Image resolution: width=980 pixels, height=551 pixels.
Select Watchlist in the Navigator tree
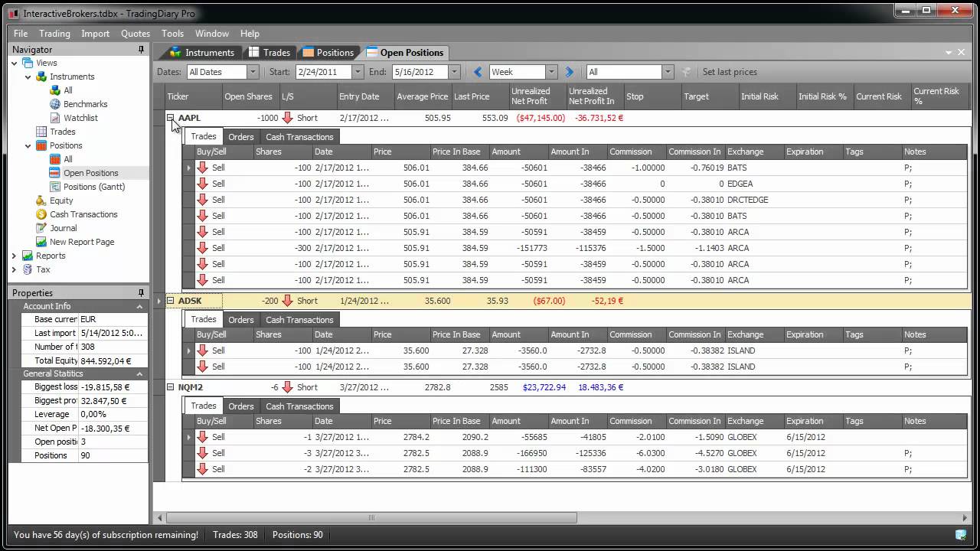(80, 118)
